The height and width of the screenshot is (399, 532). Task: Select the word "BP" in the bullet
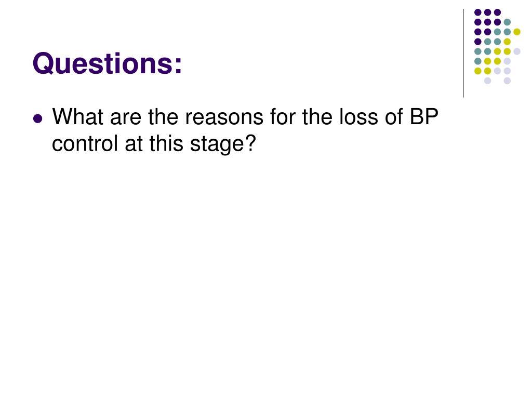tap(424, 116)
